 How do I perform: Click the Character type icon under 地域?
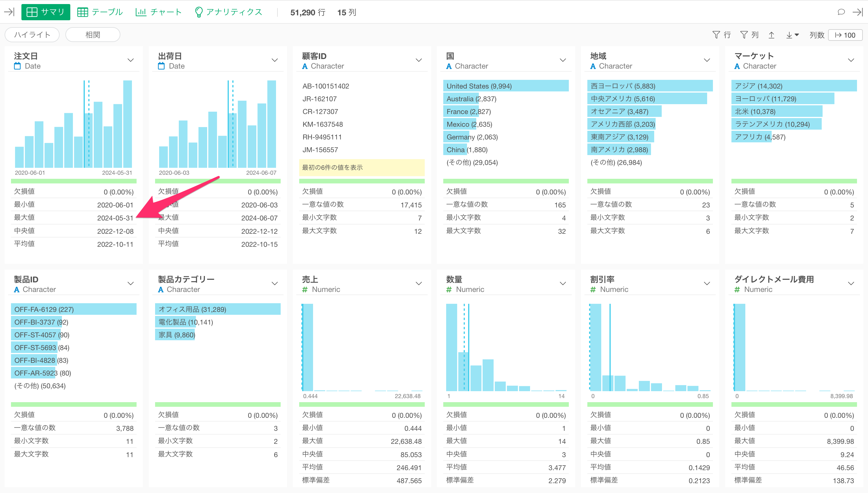593,66
